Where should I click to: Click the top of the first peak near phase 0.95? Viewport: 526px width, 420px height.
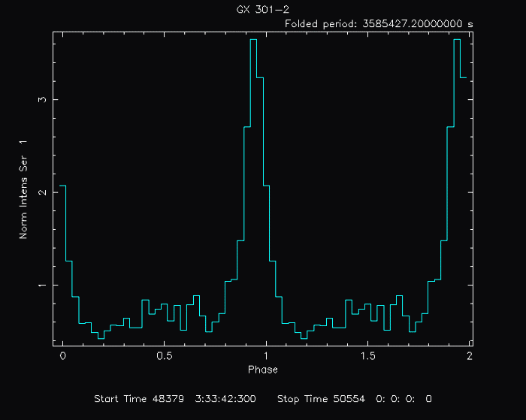[x=253, y=40]
